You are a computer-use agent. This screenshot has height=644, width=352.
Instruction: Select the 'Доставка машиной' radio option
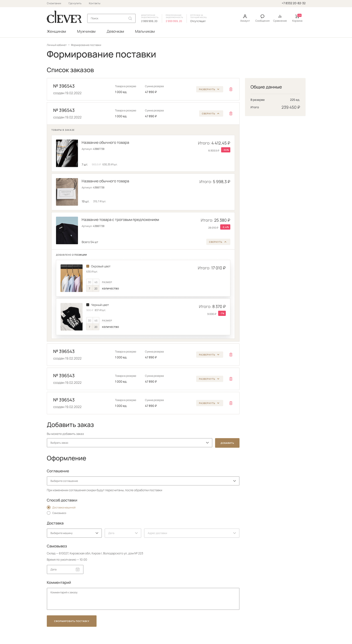click(x=49, y=507)
